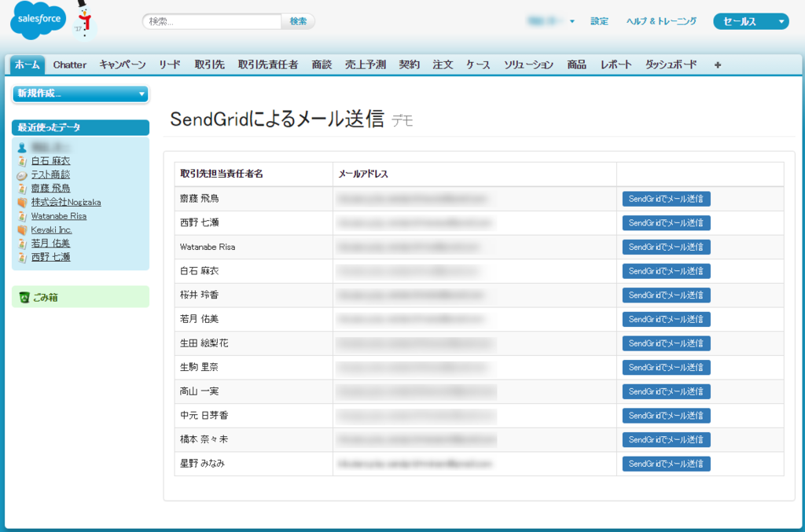Click contact icon beside 齋藤 飛鳥 in sidebar
Image resolution: width=805 pixels, height=532 pixels.
coord(22,189)
